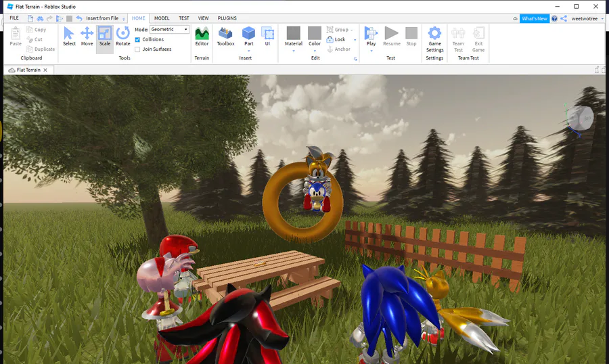The width and height of the screenshot is (609, 364).
Task: Enable the Join Surfaces checkbox
Action: [137, 49]
